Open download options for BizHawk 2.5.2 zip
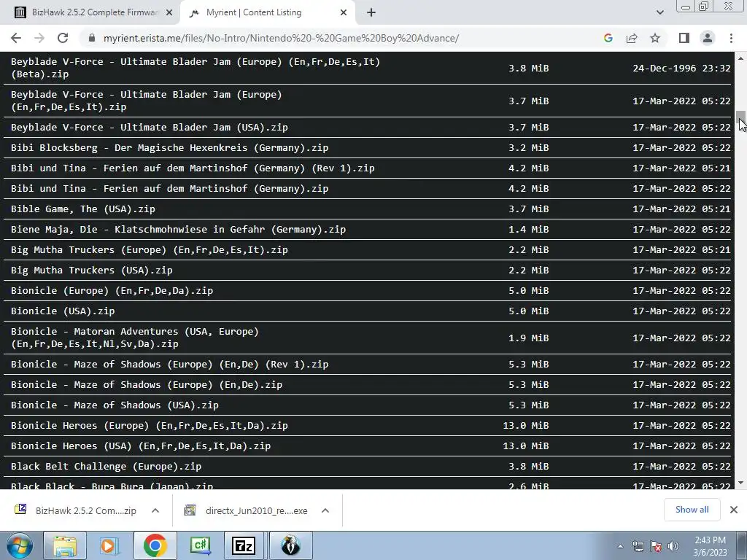 click(155, 510)
